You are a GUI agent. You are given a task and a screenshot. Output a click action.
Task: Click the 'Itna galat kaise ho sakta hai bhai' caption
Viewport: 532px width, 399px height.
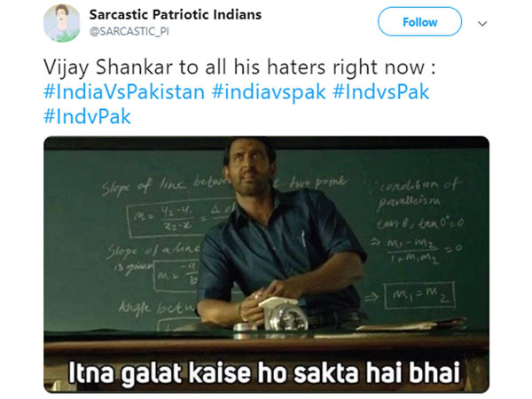click(264, 372)
